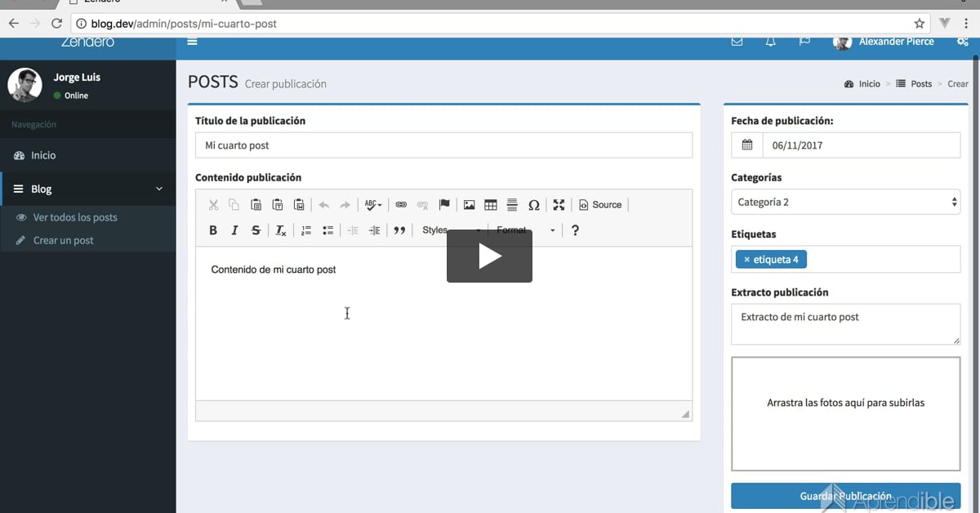Open notifications bell icon

pyautogui.click(x=771, y=42)
